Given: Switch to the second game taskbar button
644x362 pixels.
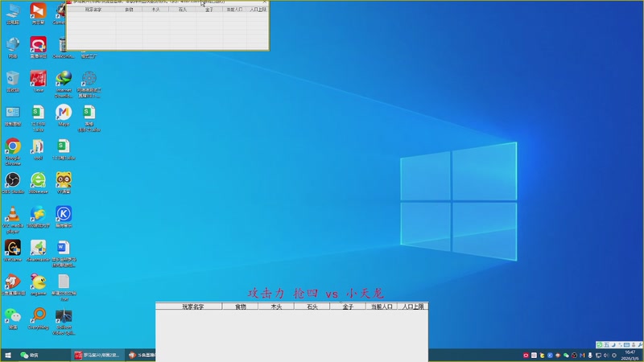Looking at the screenshot, I should pyautogui.click(x=142, y=355).
